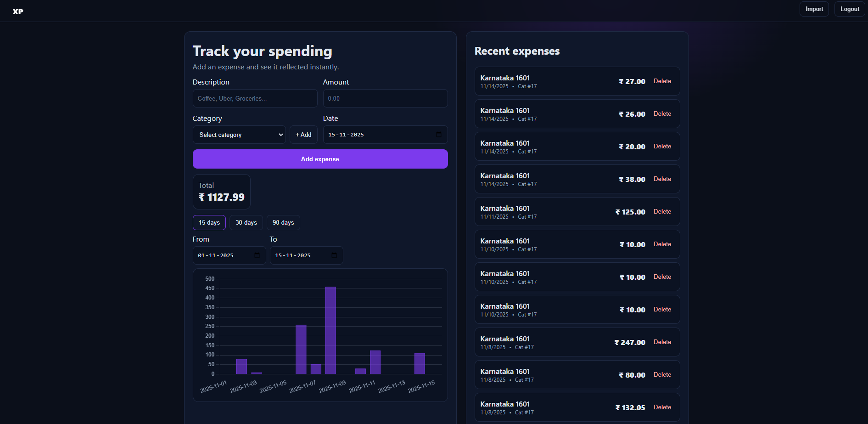The image size is (868, 424).
Task: Delete the ₹ 247.00 expense
Action: point(662,342)
